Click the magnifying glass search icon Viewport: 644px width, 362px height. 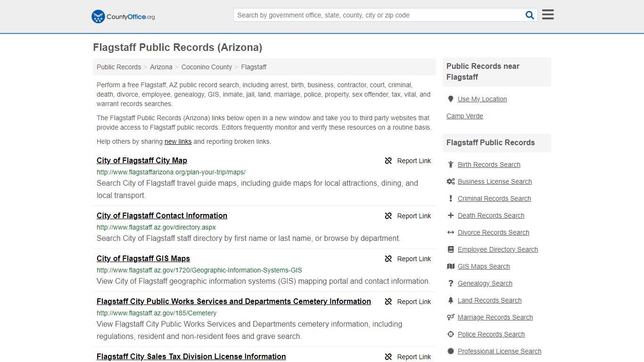pyautogui.click(x=530, y=15)
